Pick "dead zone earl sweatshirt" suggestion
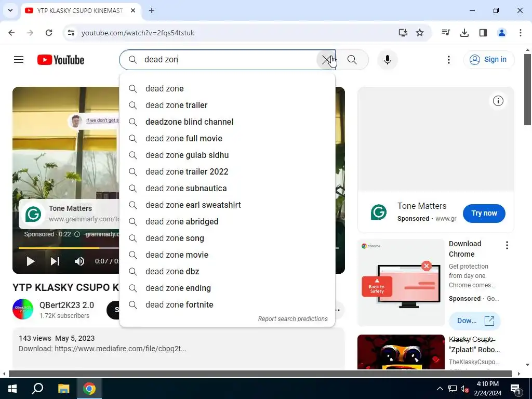 pos(228,205)
